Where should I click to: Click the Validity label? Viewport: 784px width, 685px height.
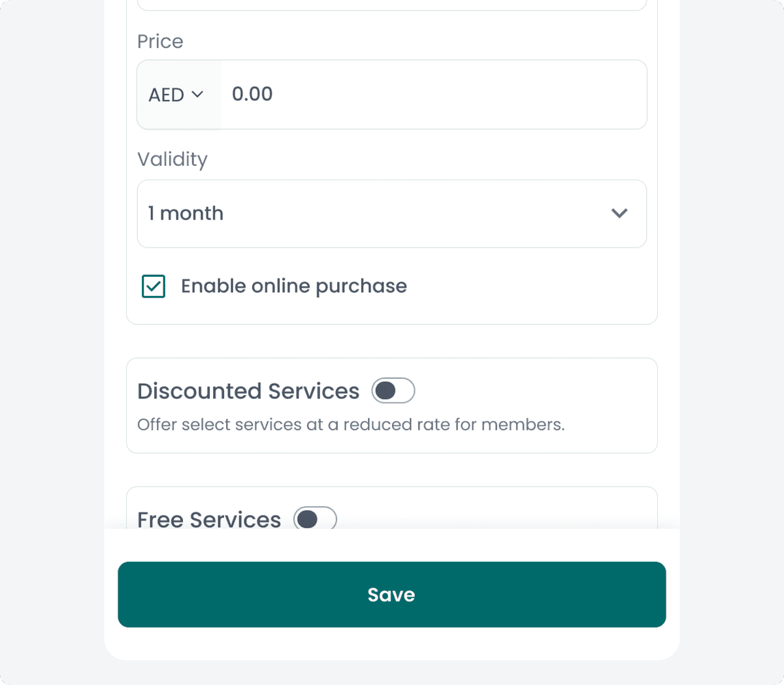tap(172, 159)
